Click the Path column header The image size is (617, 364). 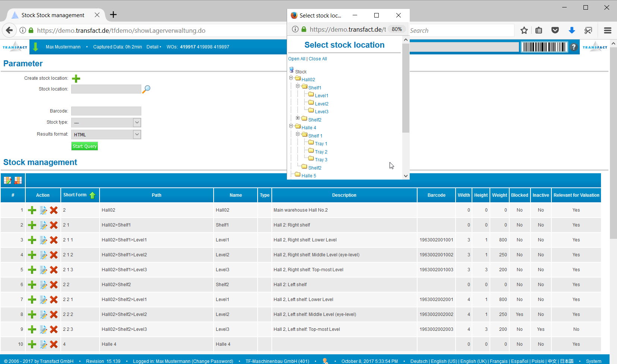coord(157,195)
